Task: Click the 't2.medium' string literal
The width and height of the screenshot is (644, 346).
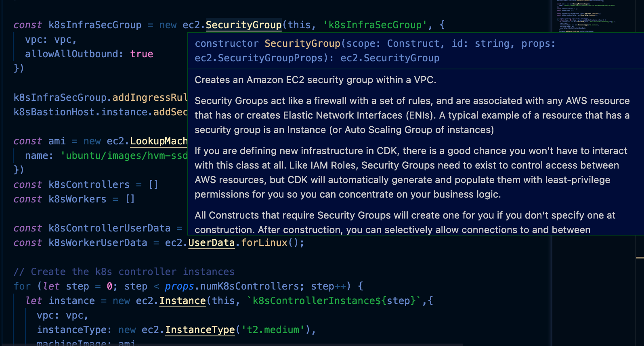Action: pyautogui.click(x=273, y=330)
